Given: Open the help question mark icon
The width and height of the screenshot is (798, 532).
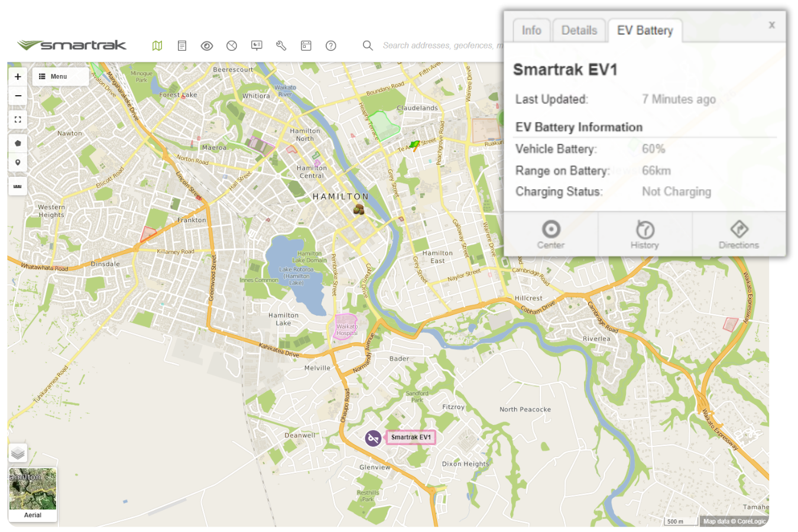Looking at the screenshot, I should point(331,46).
